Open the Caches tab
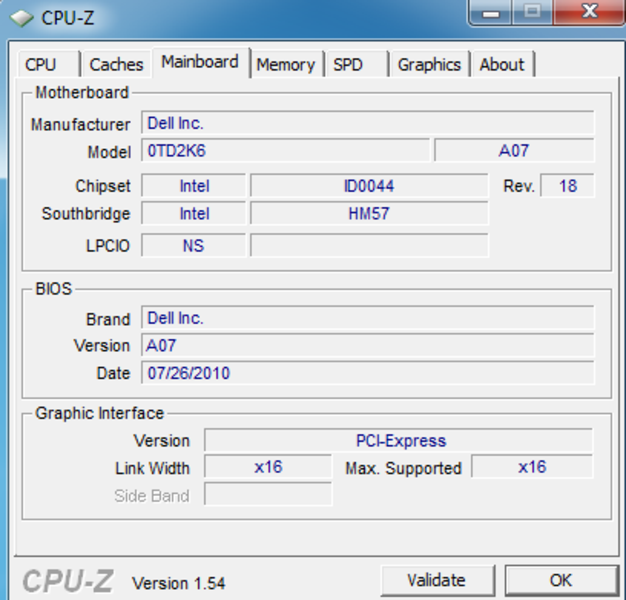This screenshot has height=600, width=626. tap(116, 64)
